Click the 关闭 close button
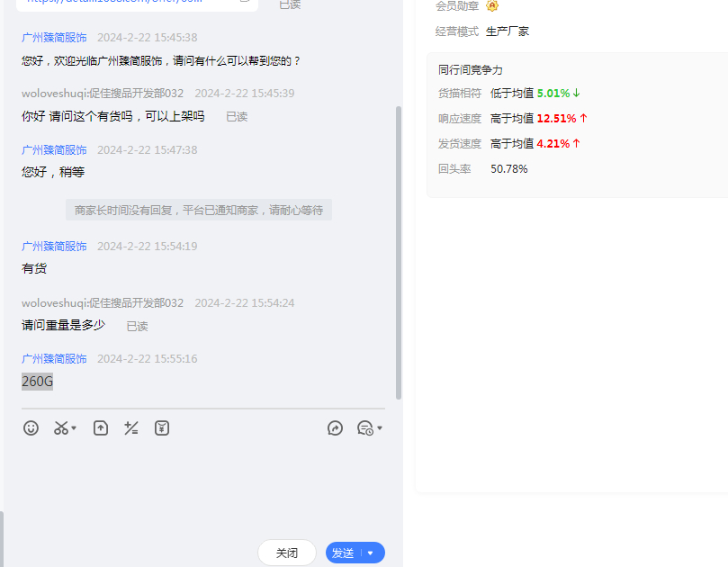 point(286,553)
